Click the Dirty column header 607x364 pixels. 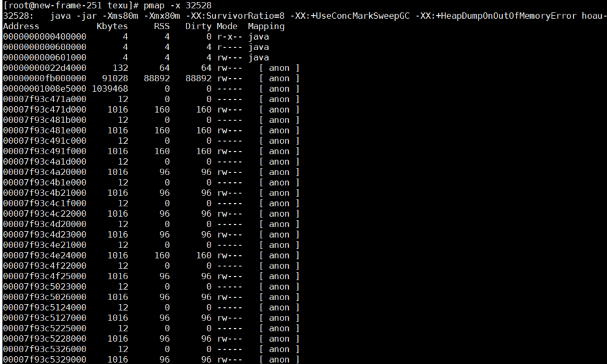coord(198,27)
